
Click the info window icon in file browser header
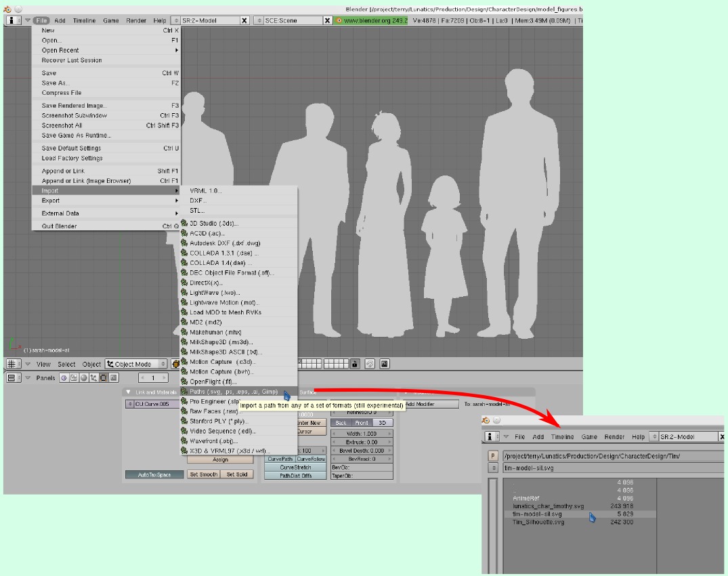tap(491, 436)
